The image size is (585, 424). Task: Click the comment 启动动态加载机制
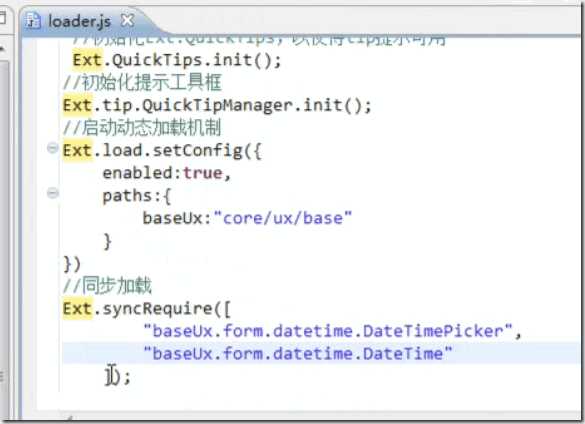142,128
